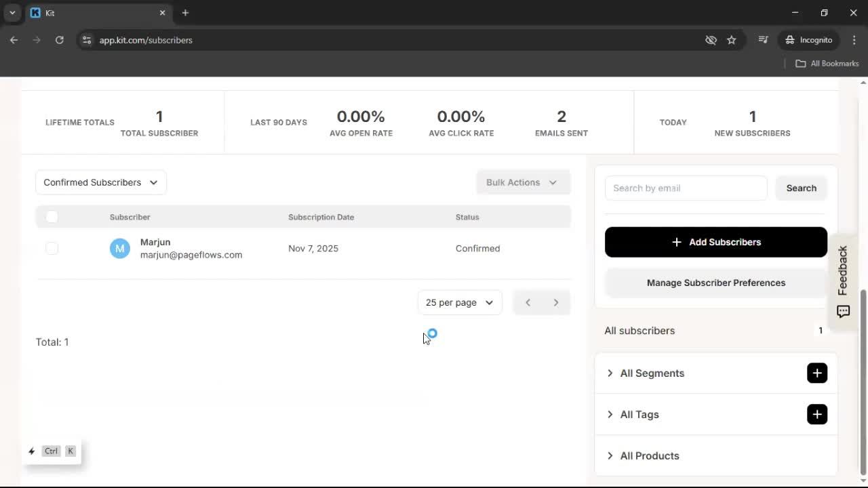Viewport: 868px width, 488px height.
Task: Click Manage Subscriber Preferences
Action: (715, 283)
